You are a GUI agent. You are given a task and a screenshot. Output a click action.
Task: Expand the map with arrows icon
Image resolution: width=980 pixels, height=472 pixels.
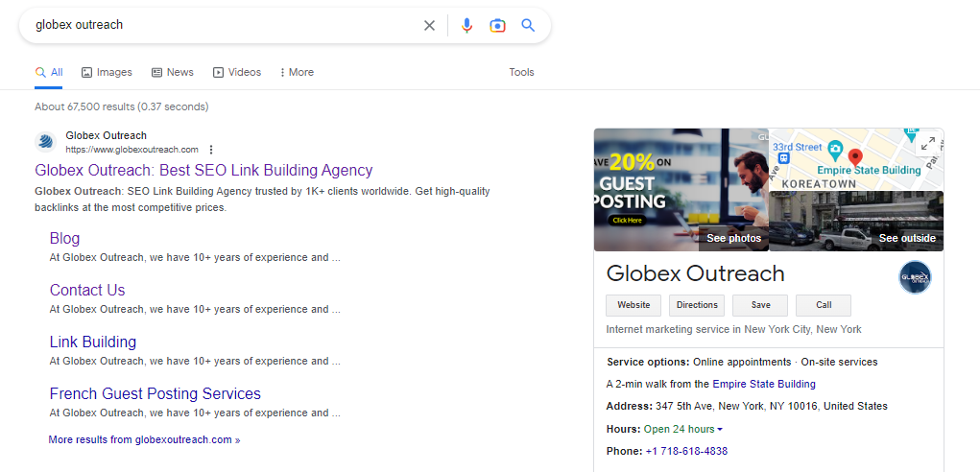(928, 143)
